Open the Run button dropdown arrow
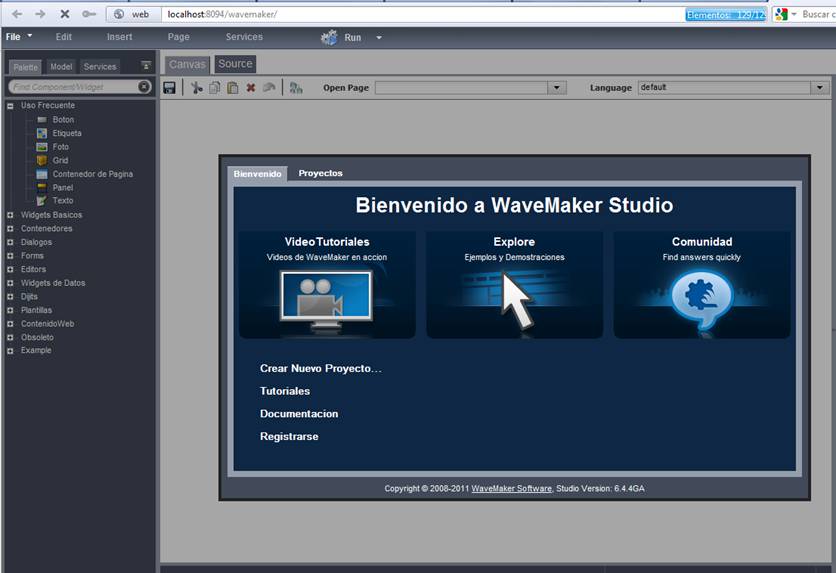 (x=379, y=38)
